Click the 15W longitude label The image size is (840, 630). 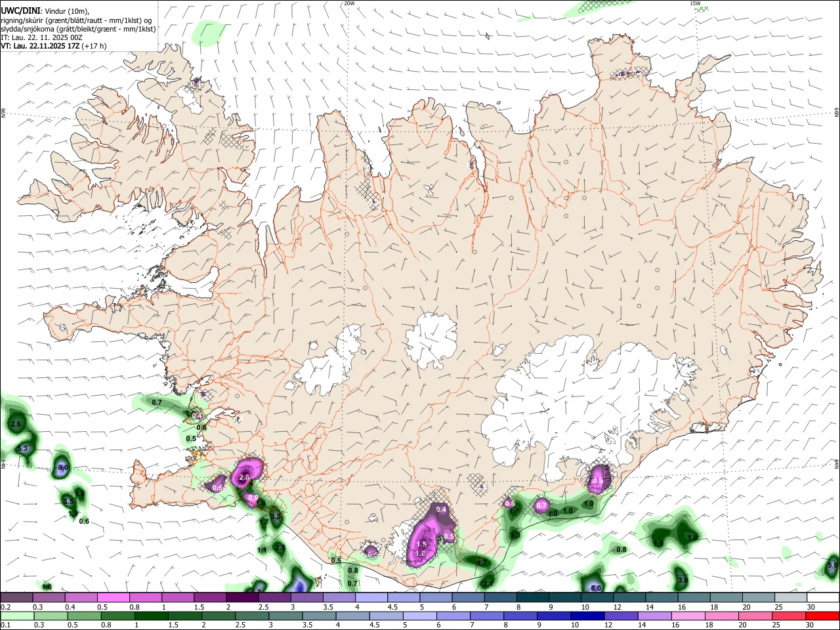click(695, 3)
